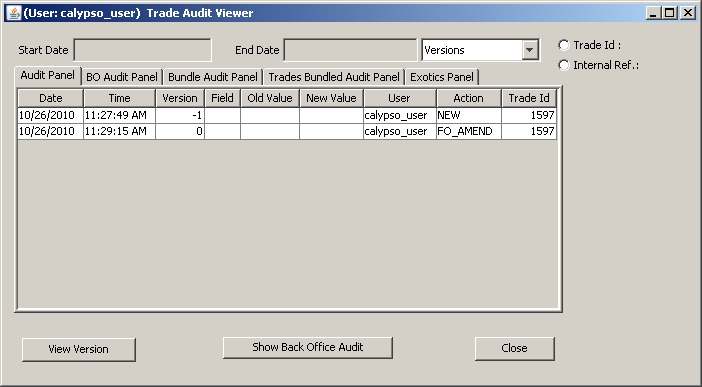Open Trades Bundled Audit Panel tab
The image size is (702, 387).
334,77
